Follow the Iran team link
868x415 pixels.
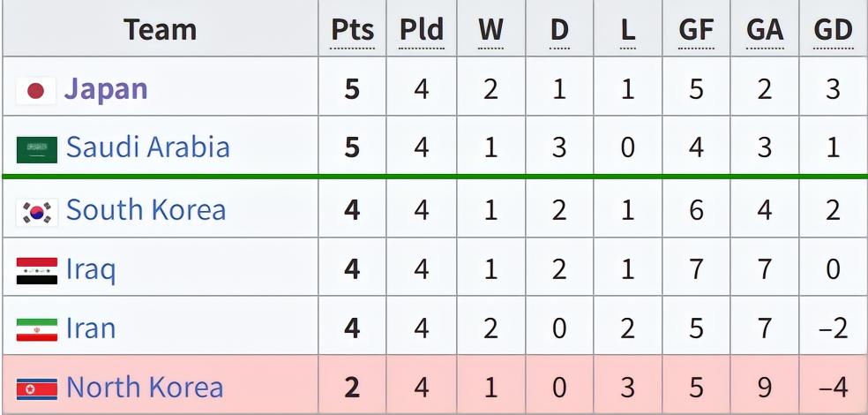(90, 328)
